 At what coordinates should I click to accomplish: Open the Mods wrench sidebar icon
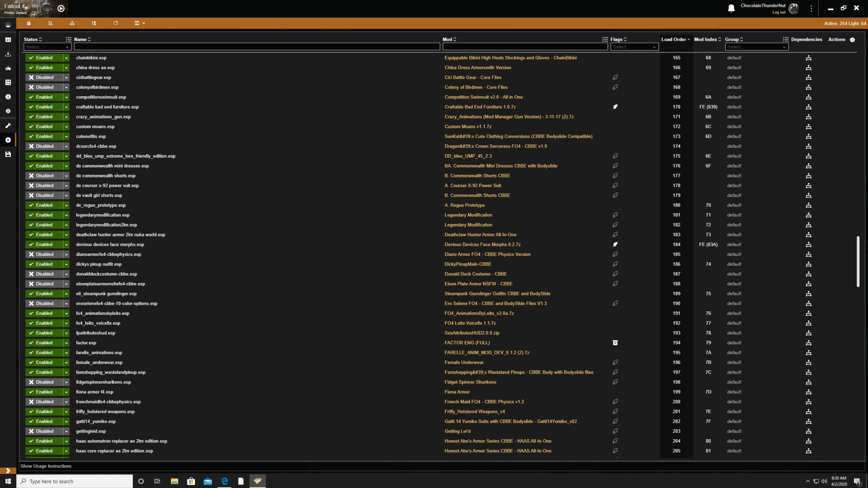coord(8,126)
